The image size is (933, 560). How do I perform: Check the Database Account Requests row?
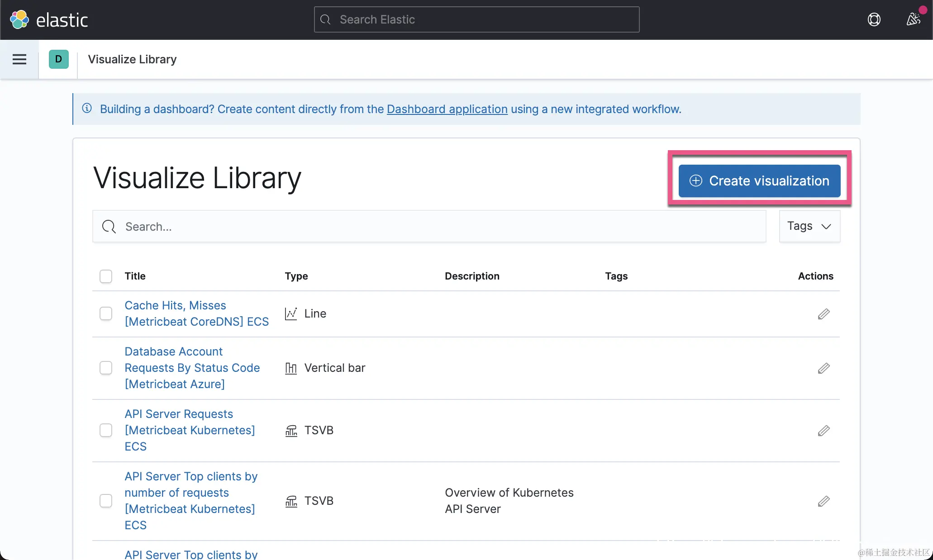pyautogui.click(x=106, y=368)
